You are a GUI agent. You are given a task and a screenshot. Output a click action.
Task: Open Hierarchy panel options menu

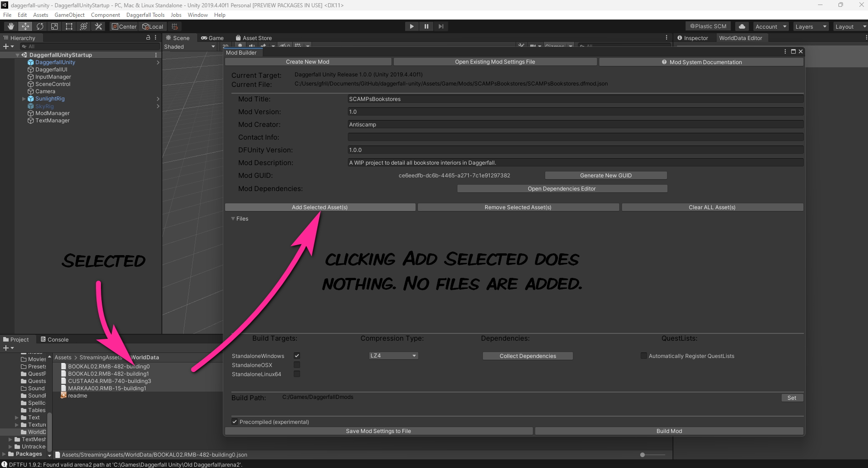coord(156,38)
